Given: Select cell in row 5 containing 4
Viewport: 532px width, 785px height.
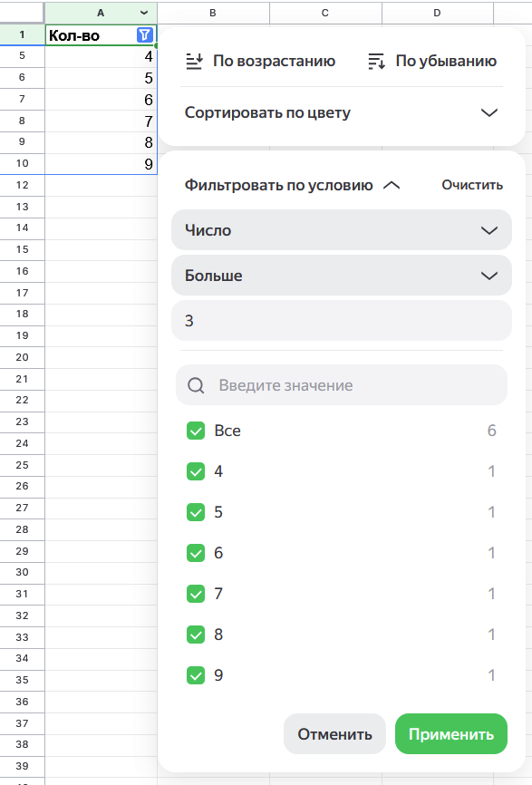Looking at the screenshot, I should (102, 56).
